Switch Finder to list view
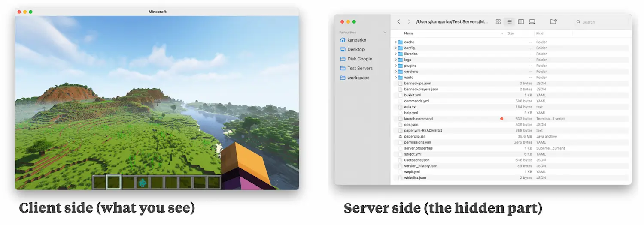The height and width of the screenshot is (225, 644). tap(509, 21)
